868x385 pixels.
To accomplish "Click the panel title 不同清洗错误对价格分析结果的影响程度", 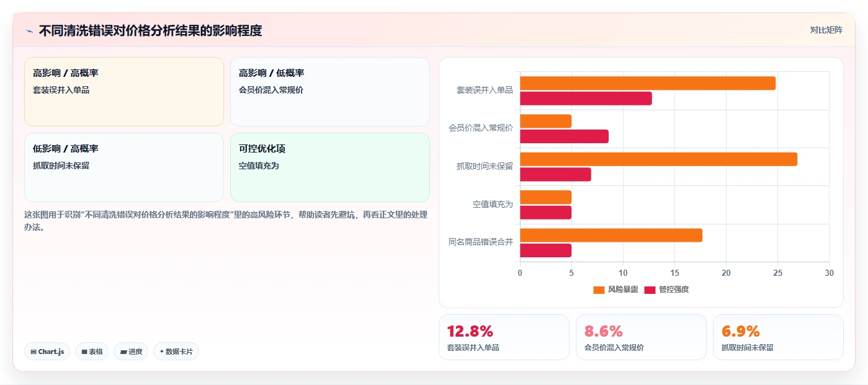I will (150, 30).
